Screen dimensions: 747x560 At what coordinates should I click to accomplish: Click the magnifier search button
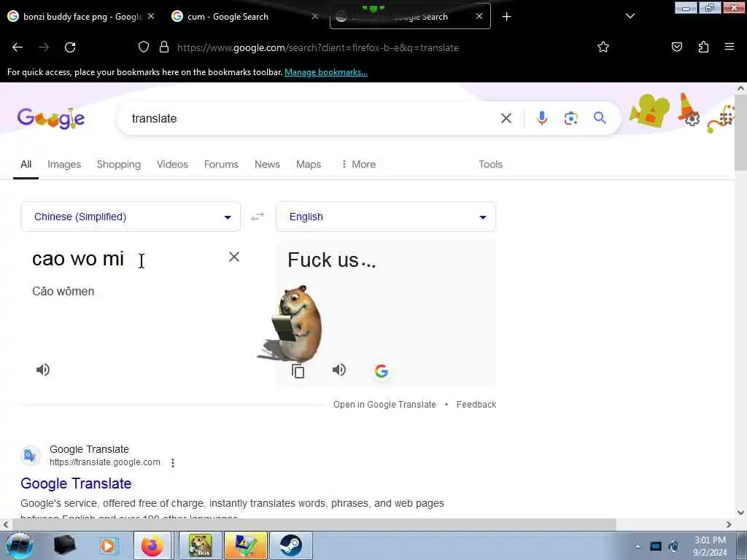pyautogui.click(x=600, y=117)
